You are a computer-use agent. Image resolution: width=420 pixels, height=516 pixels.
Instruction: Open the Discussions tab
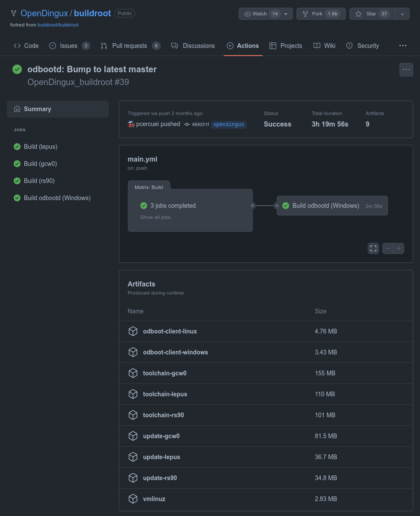(193, 46)
